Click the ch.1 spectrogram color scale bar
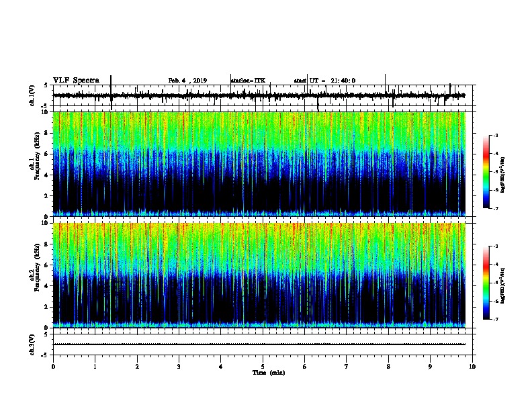 [x=486, y=172]
